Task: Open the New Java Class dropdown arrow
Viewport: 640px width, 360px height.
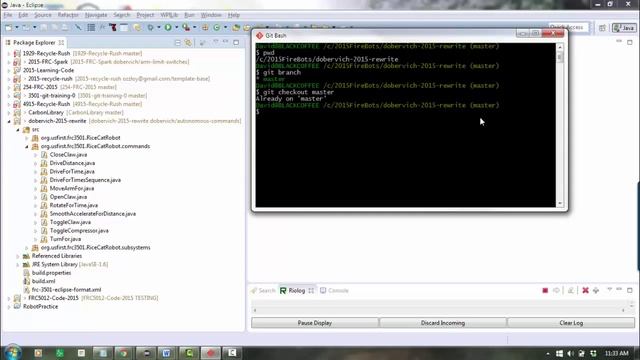Action: [225, 27]
